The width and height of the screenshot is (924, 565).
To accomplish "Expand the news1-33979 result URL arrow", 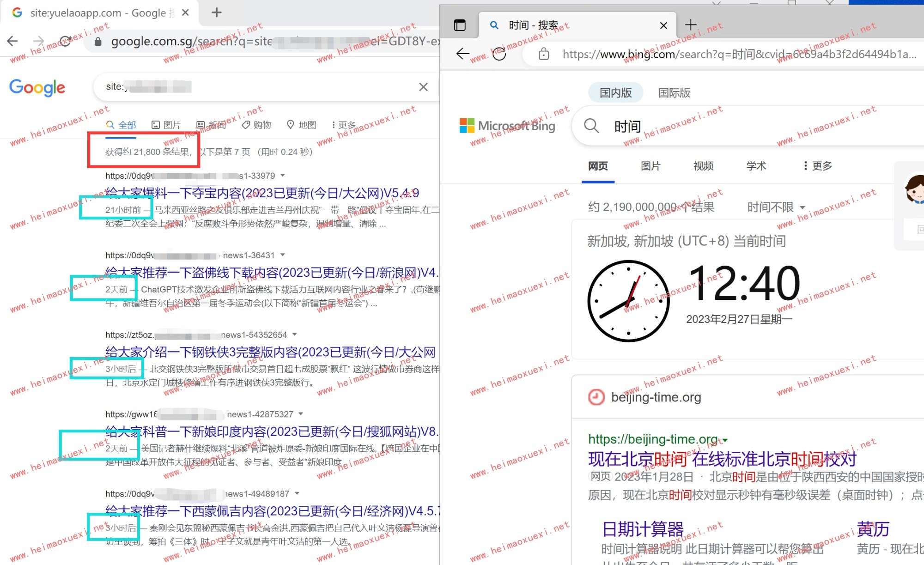I will click(283, 176).
